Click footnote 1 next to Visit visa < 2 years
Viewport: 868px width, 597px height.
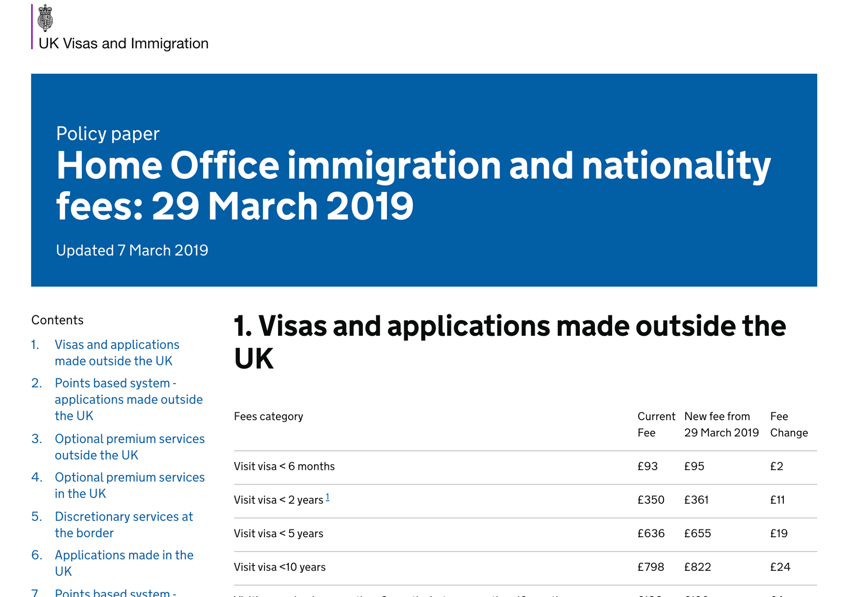[328, 497]
